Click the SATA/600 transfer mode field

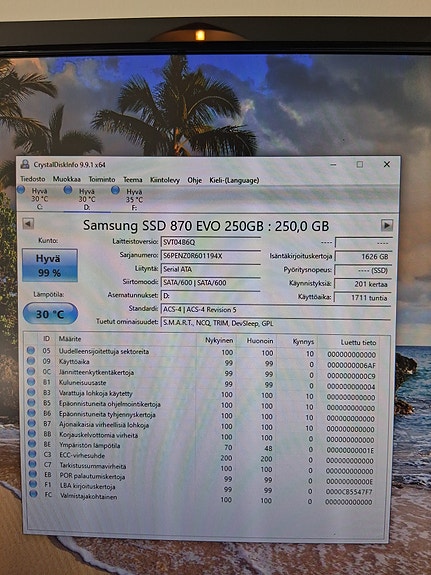point(211,282)
